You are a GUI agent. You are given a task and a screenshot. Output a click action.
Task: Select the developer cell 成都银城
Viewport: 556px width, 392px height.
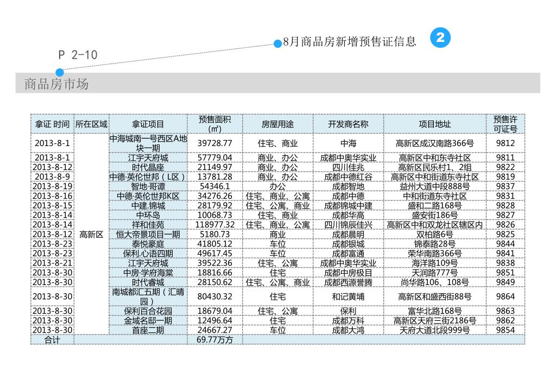pyautogui.click(x=348, y=244)
